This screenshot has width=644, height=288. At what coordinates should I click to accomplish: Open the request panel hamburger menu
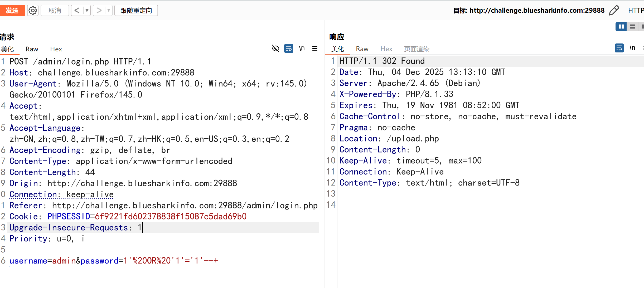315,48
